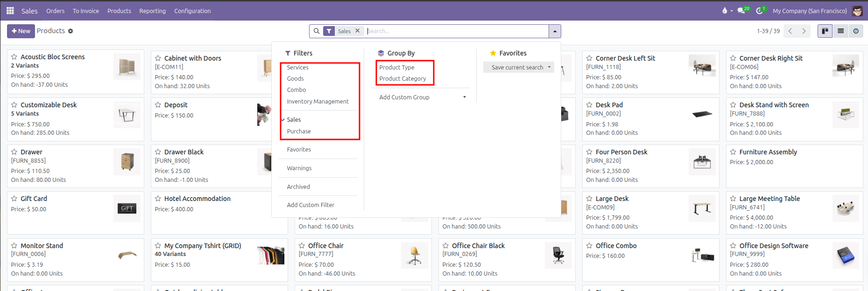Screen dimensions: 868x291
Task: Click the Sales app title
Action: coord(29,11)
